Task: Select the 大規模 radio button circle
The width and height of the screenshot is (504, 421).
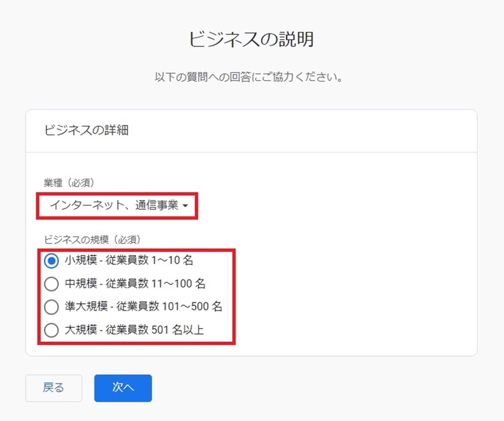Action: pyautogui.click(x=51, y=330)
